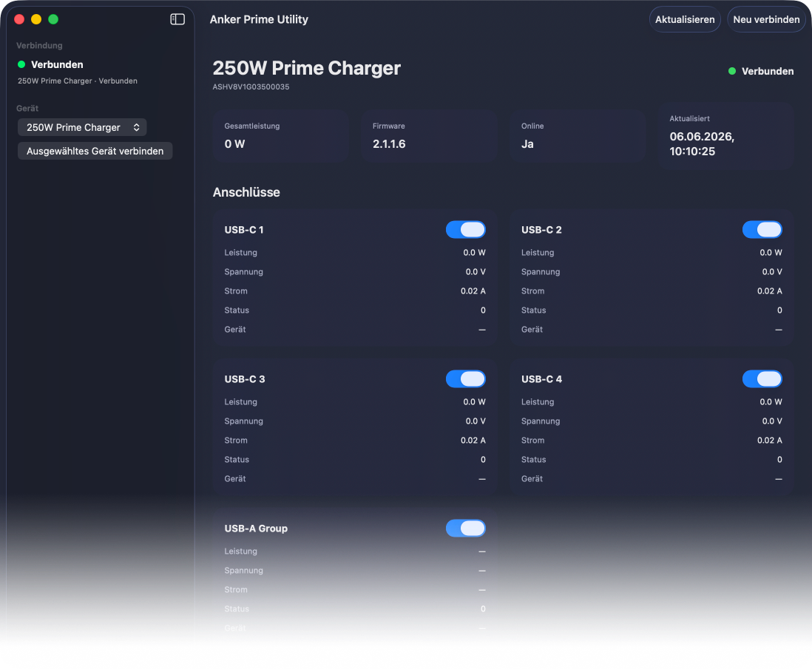Turn off the USB-A Group toggle
This screenshot has width=812, height=669.
click(466, 528)
